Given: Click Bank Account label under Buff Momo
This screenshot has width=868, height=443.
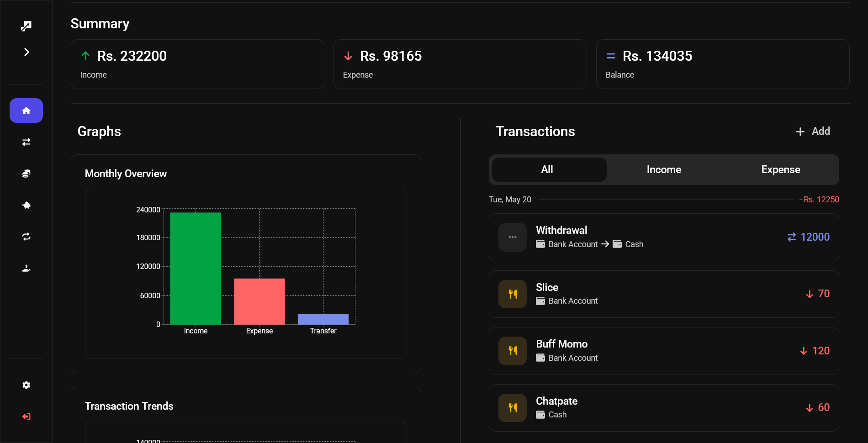Looking at the screenshot, I should click(x=573, y=358).
